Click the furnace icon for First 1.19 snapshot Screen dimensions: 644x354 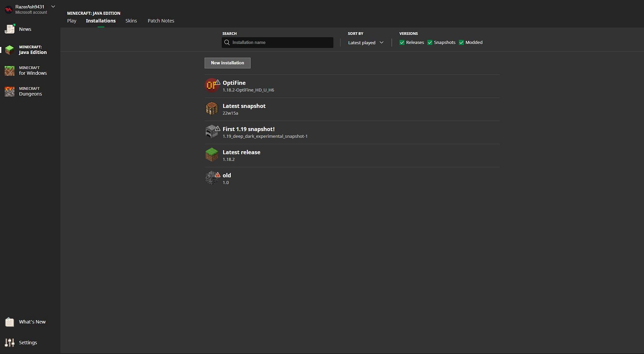coord(211,132)
